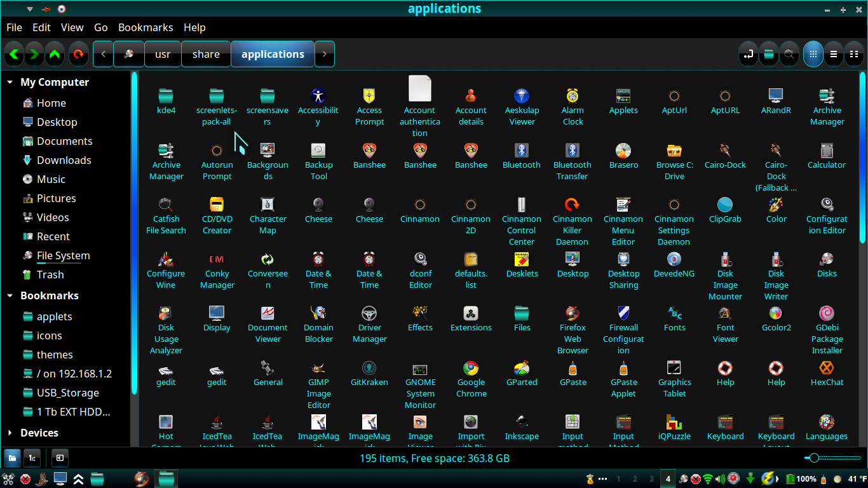Go back with green left arrow

pos(14,54)
